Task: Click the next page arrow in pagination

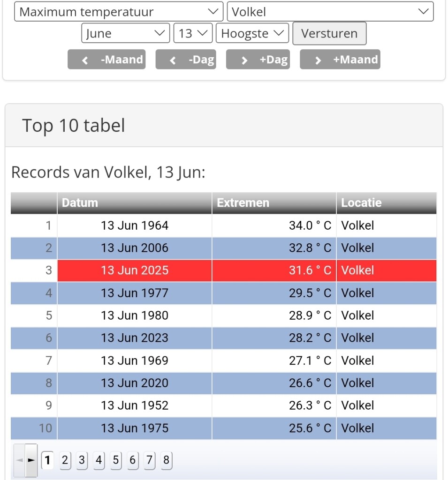Action: point(31,460)
